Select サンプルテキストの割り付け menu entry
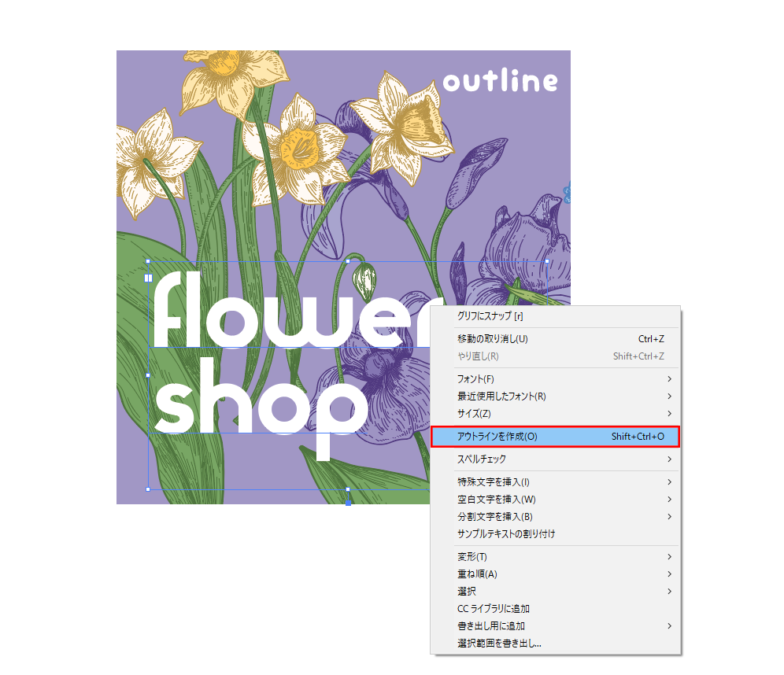The image size is (784, 675). (x=555, y=533)
